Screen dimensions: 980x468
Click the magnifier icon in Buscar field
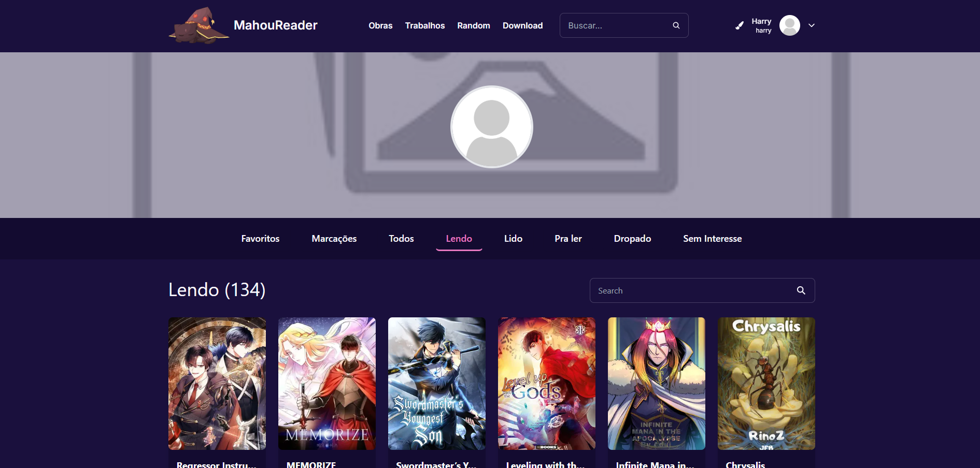(x=676, y=25)
